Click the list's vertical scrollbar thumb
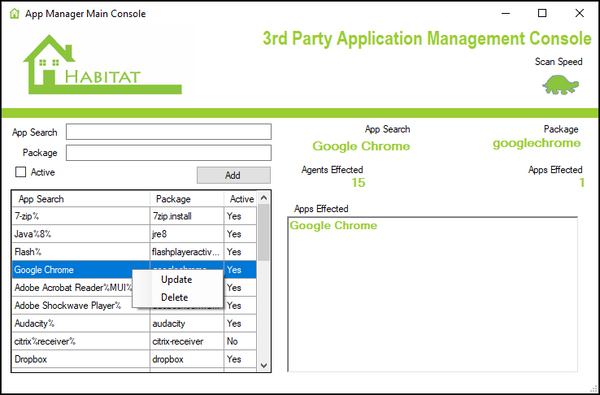Screen dimensions: 600x395 pyautogui.click(x=264, y=233)
